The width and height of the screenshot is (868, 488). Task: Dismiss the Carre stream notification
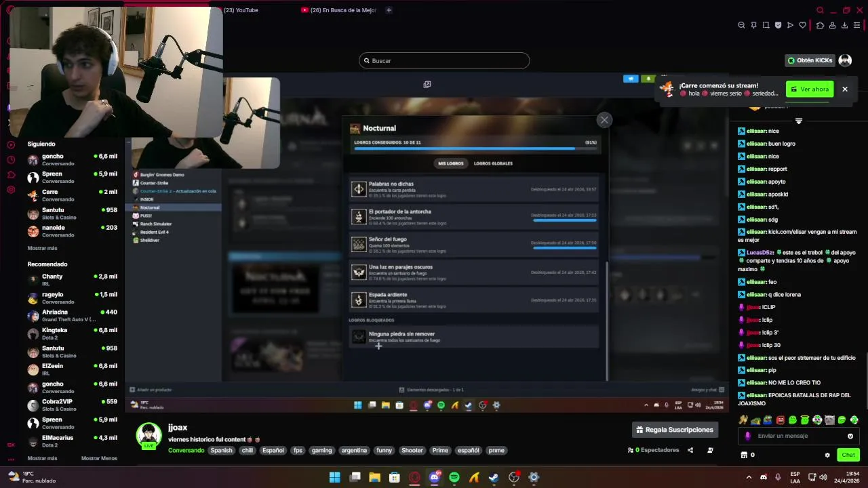[x=845, y=89]
